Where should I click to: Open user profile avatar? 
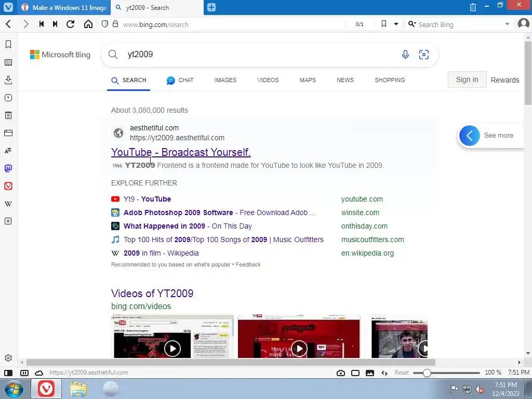pos(524,24)
